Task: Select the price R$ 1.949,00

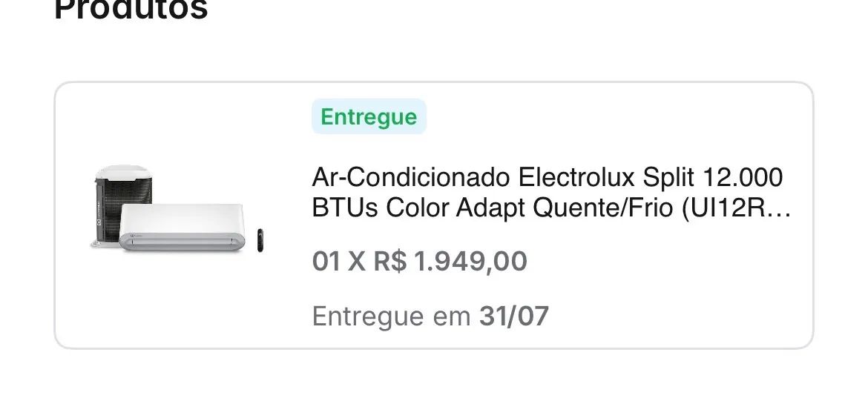Action: [x=450, y=261]
